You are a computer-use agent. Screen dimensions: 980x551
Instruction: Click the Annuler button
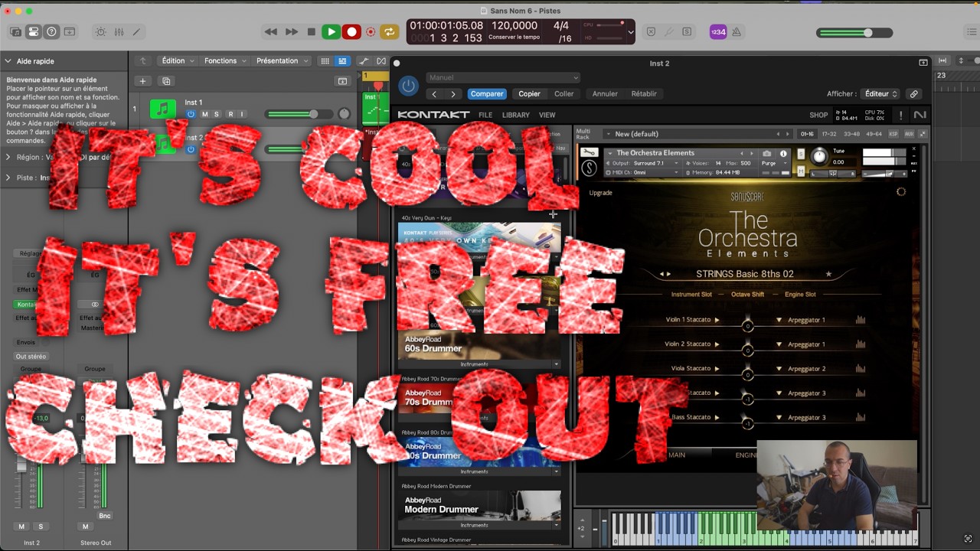tap(605, 94)
